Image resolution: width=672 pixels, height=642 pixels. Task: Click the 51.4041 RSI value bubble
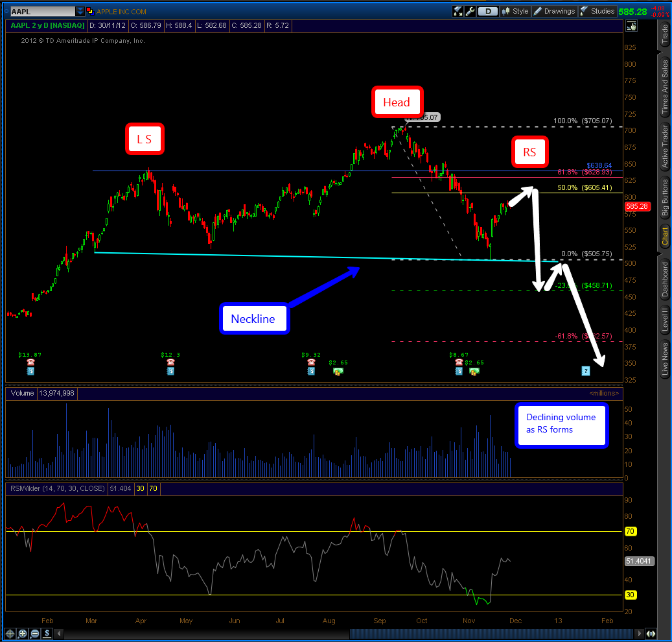(639, 561)
